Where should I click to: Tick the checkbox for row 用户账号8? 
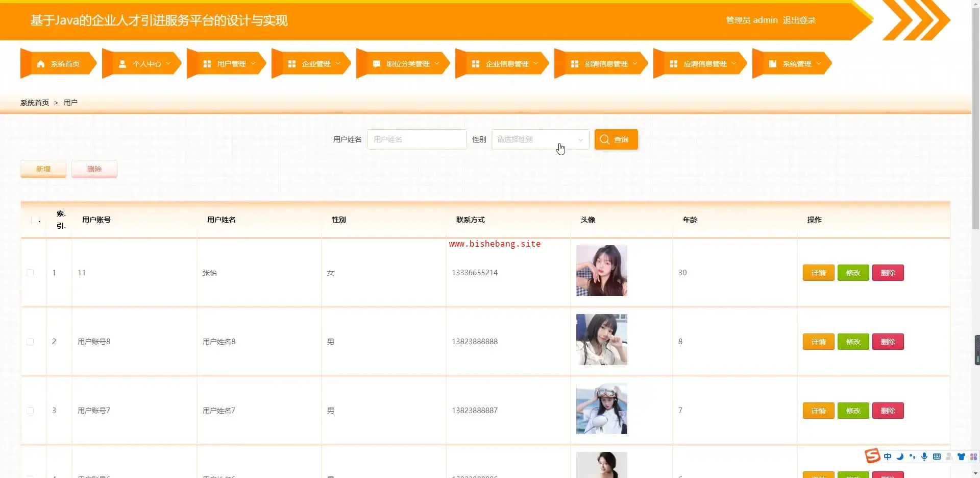coord(30,342)
